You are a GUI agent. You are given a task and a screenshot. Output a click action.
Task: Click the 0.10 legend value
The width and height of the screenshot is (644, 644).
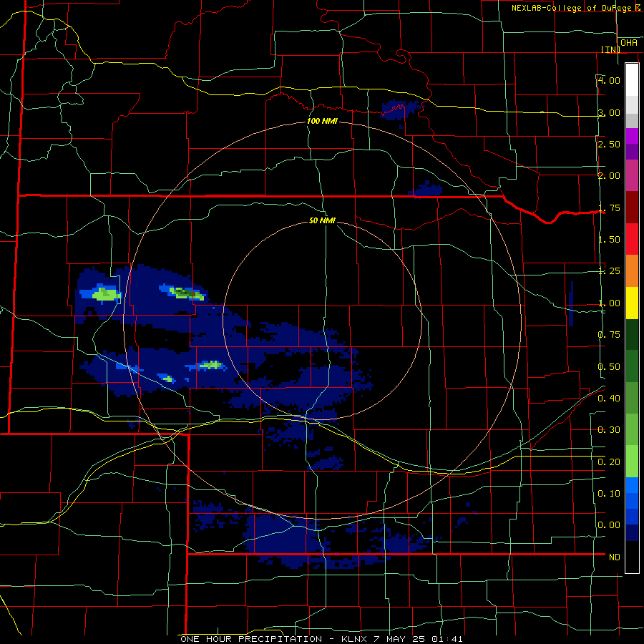coord(609,493)
